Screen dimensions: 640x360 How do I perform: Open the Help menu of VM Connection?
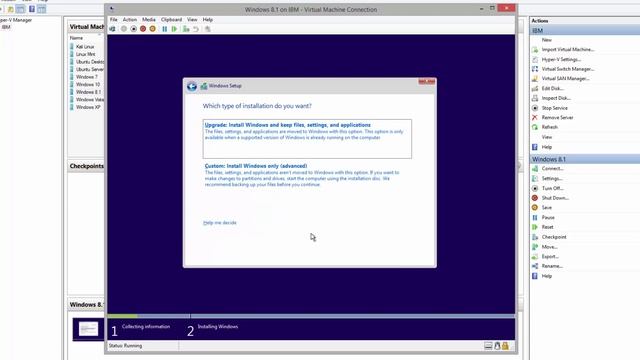208,20
